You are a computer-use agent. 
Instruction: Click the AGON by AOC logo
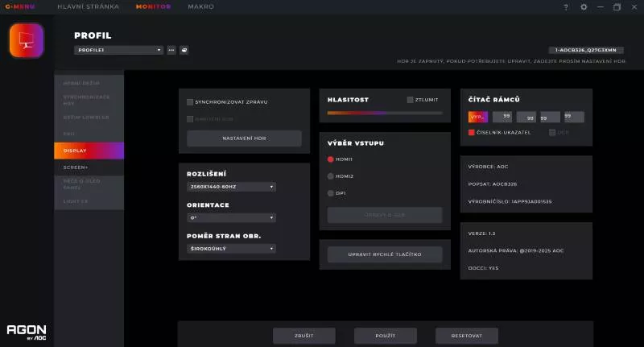27,331
